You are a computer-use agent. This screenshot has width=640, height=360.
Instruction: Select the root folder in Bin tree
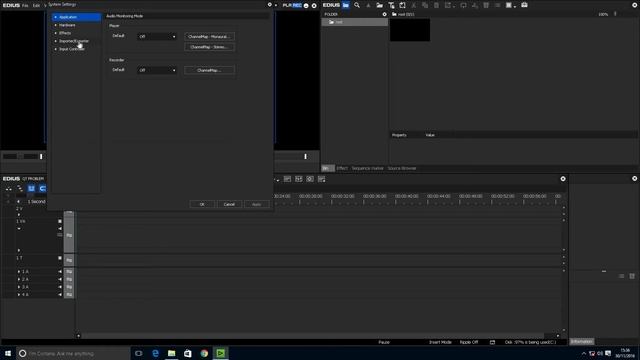pyautogui.click(x=354, y=22)
